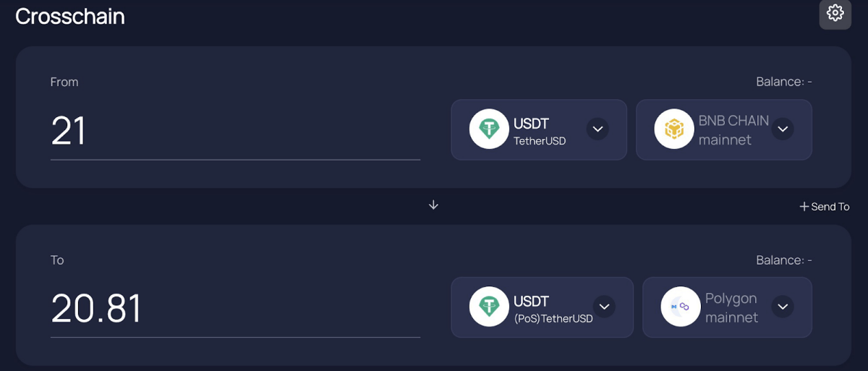868x371 pixels.
Task: Open the settings gear icon
Action: 835,13
